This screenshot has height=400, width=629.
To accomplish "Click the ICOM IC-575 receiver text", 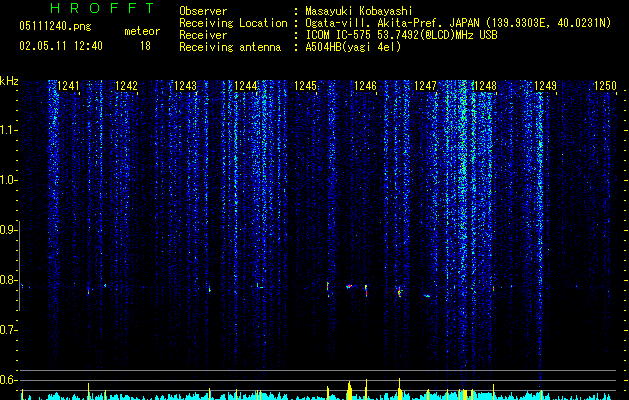I will (x=401, y=35).
